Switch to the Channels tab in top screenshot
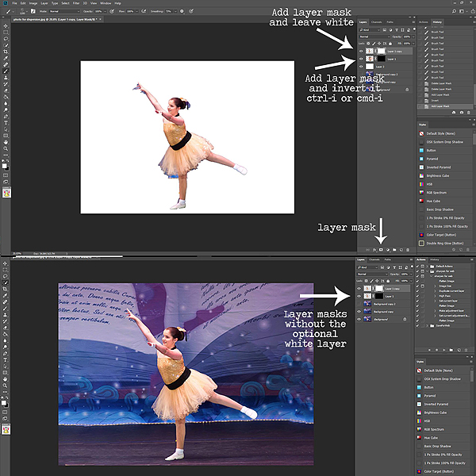The image size is (476, 476). click(x=376, y=22)
